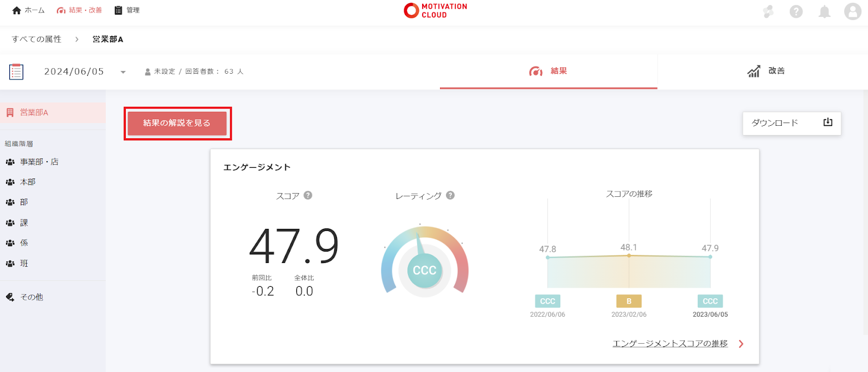
Task: Open the 管理 menu in top navigation
Action: (127, 10)
